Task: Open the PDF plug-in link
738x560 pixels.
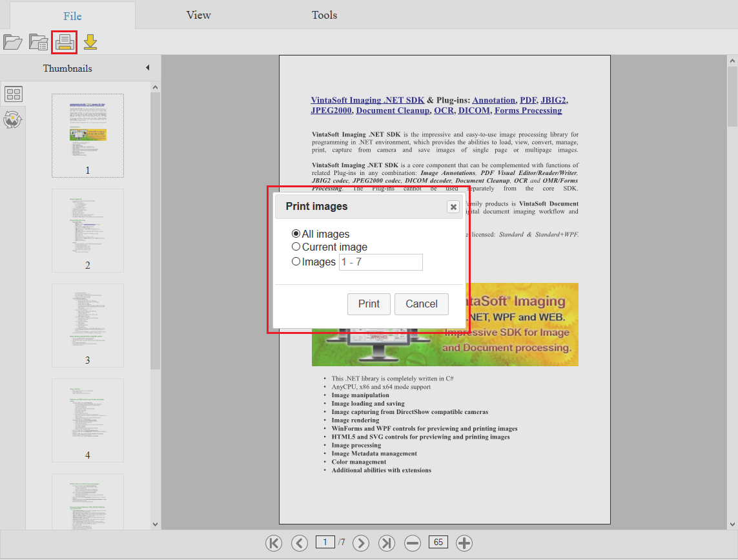Action: 528,100
